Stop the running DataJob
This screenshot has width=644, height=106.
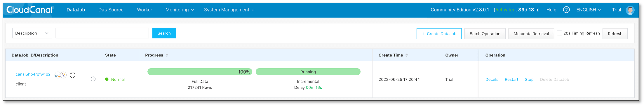click(x=529, y=79)
